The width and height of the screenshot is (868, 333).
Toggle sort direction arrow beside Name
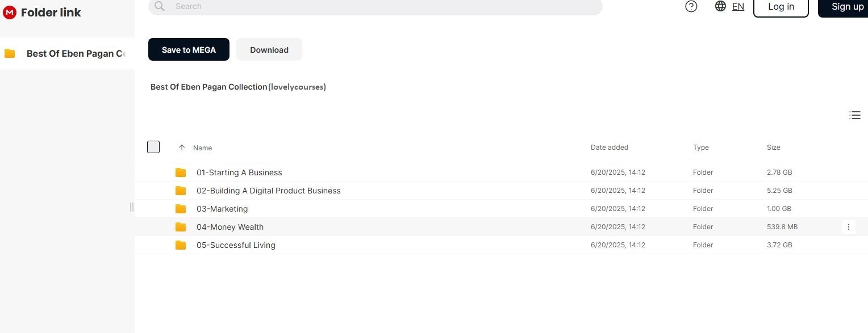[x=182, y=147]
